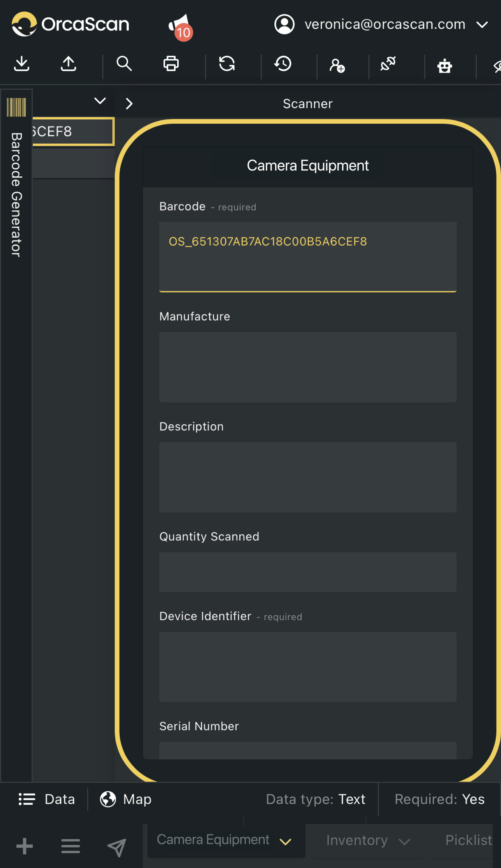Collapse the Scanner panel with right chevron
This screenshot has width=501, height=868.
click(x=129, y=104)
